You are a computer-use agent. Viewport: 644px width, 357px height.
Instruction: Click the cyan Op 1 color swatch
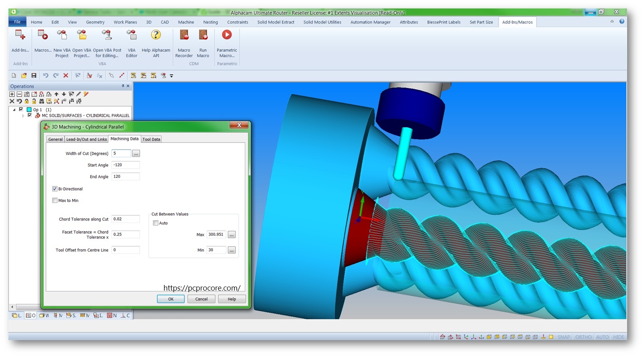pos(29,109)
